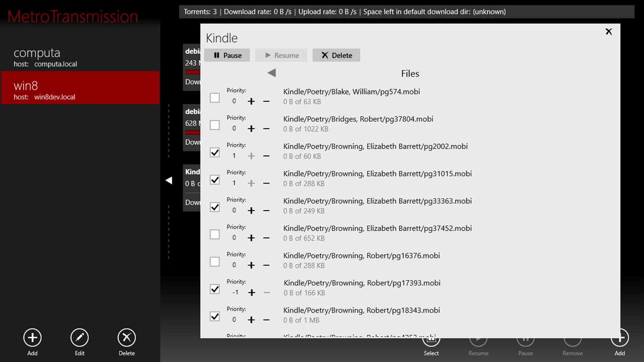This screenshot has height=362, width=644.
Task: Click the Delete server circle icon
Action: (127, 338)
